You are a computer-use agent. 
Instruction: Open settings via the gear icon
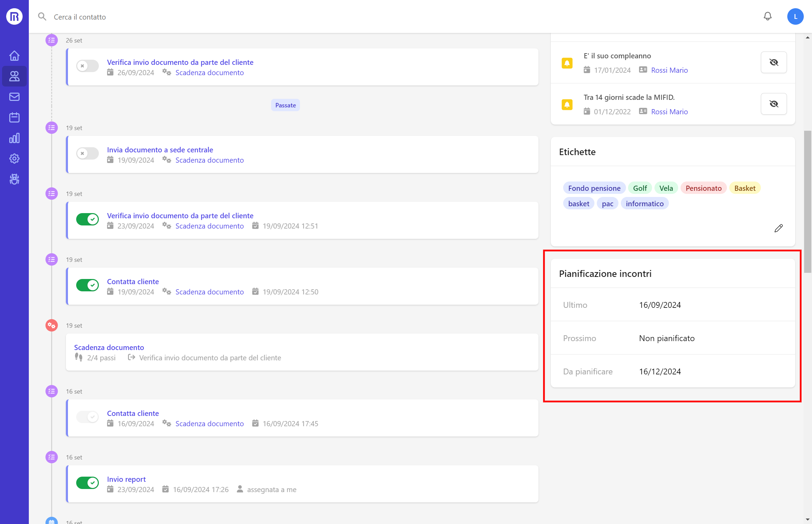coord(14,158)
